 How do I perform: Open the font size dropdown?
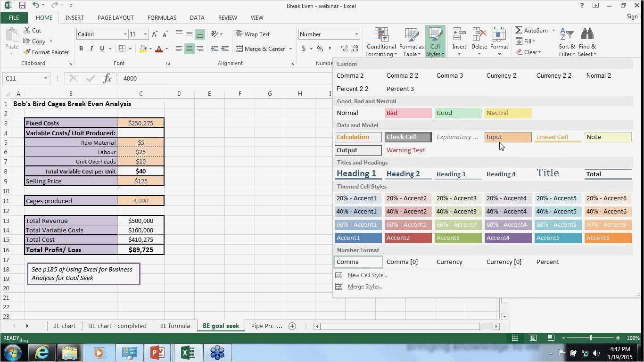[x=145, y=34]
